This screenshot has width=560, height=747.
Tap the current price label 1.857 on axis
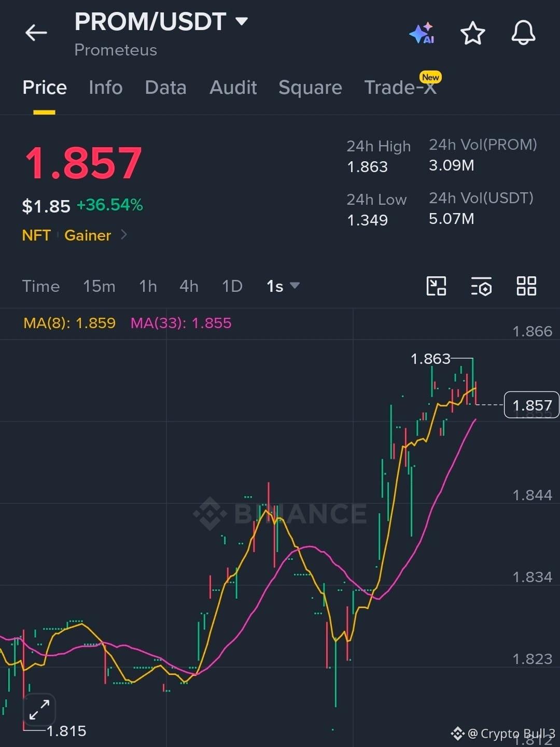(532, 405)
